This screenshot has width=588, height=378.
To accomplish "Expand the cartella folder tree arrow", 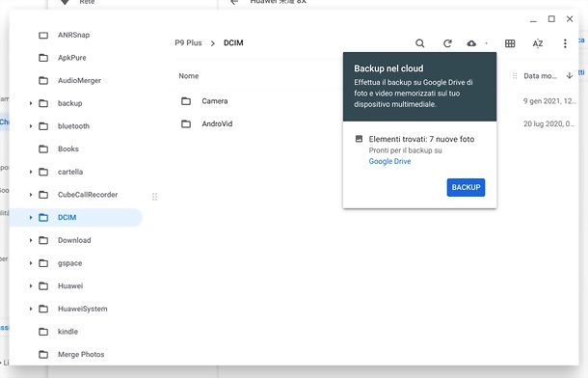I will point(31,172).
